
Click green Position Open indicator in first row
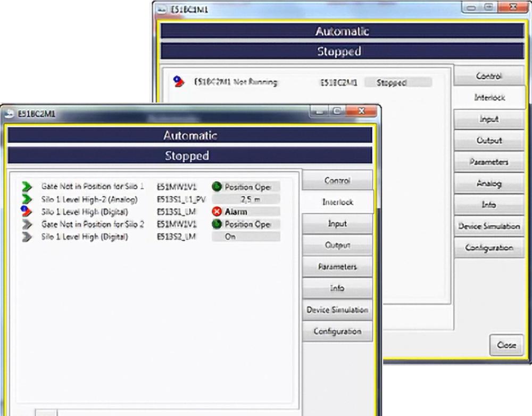[x=217, y=187]
